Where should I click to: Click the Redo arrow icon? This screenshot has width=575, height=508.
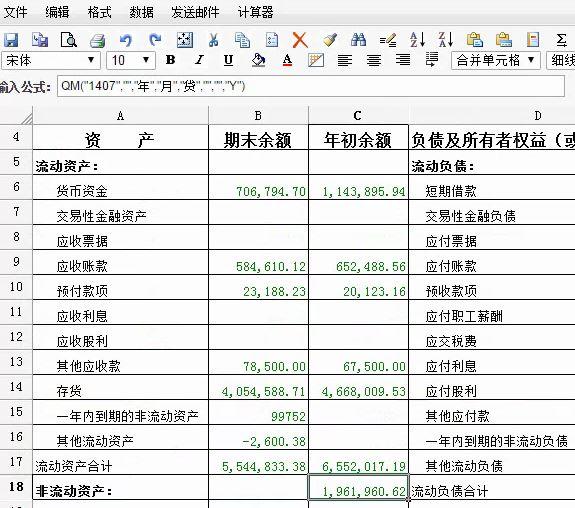pyautogui.click(x=155, y=40)
